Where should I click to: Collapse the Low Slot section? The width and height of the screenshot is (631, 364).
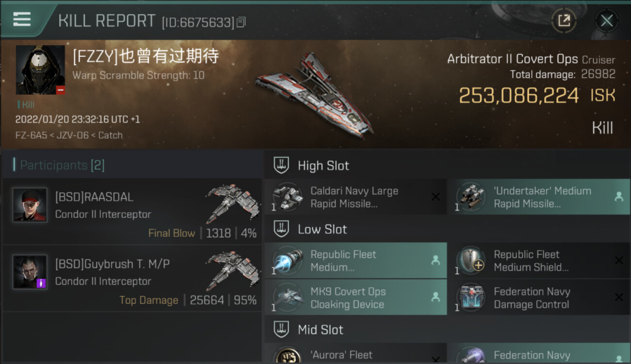pos(282,229)
